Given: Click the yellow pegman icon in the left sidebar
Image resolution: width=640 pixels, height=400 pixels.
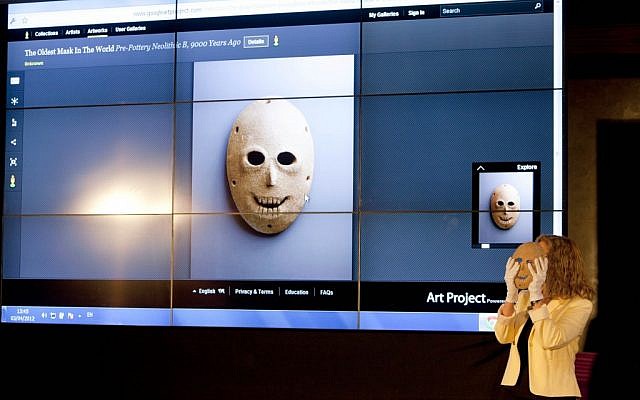Looking at the screenshot, I should (x=13, y=181).
